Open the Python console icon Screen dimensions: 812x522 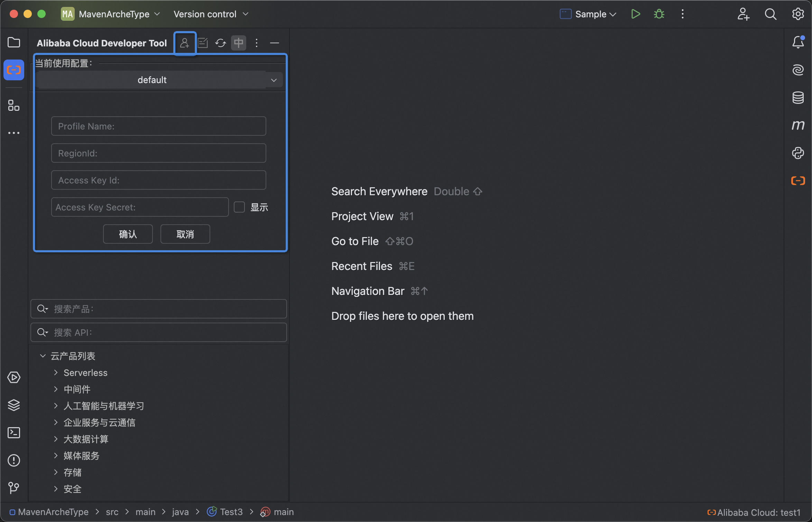(x=798, y=153)
